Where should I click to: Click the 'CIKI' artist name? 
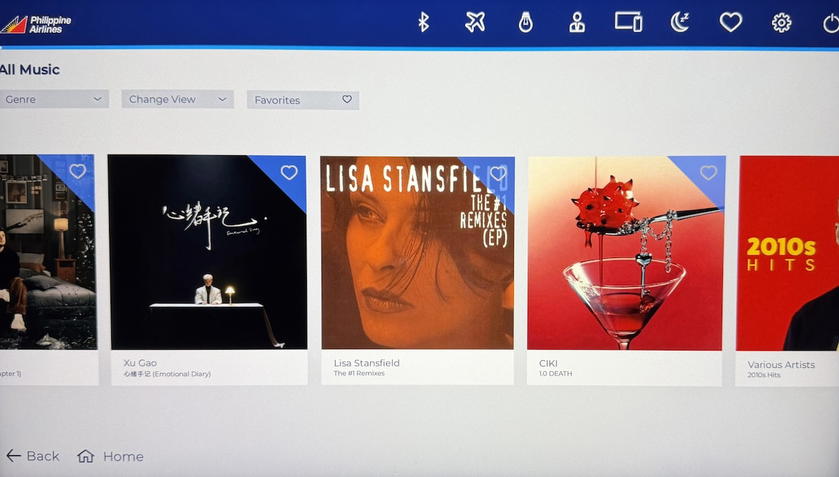[548, 363]
